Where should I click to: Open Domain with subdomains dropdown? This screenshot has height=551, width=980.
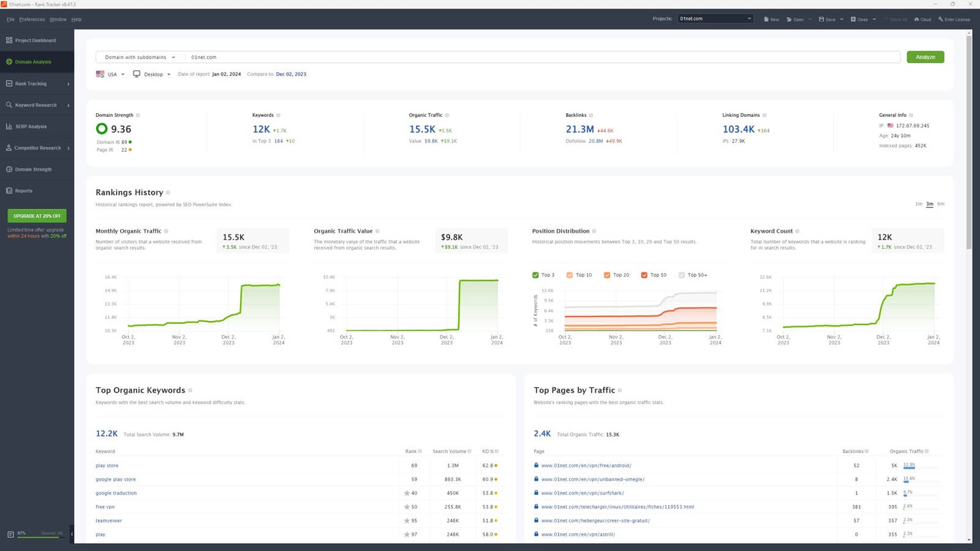click(139, 57)
